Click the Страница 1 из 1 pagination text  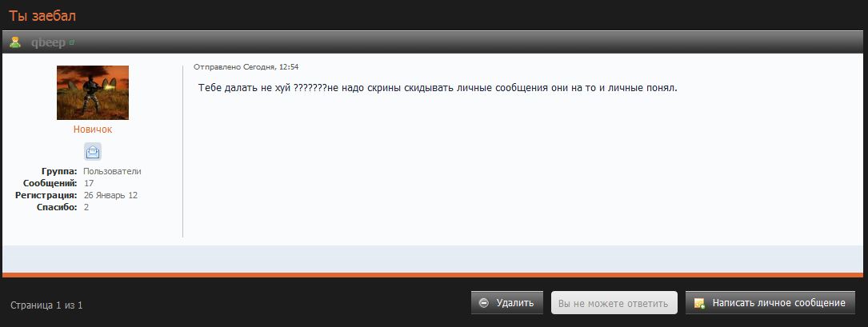click(x=46, y=305)
